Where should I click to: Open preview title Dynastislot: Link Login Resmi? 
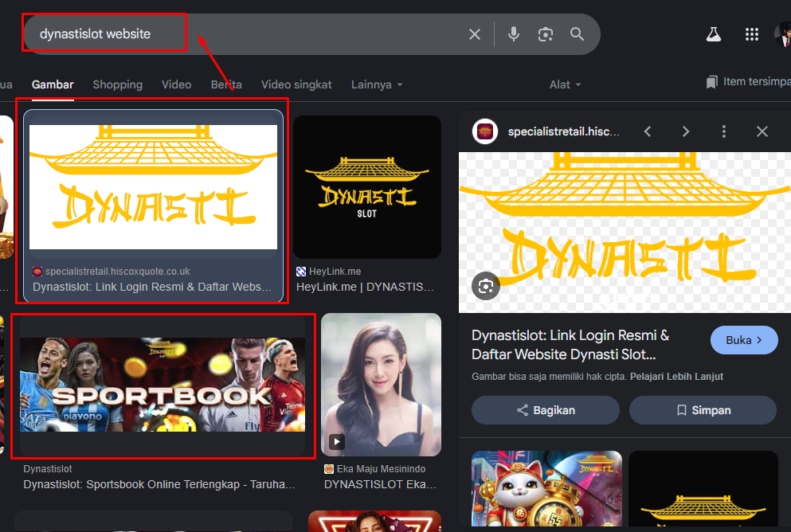coord(570,345)
